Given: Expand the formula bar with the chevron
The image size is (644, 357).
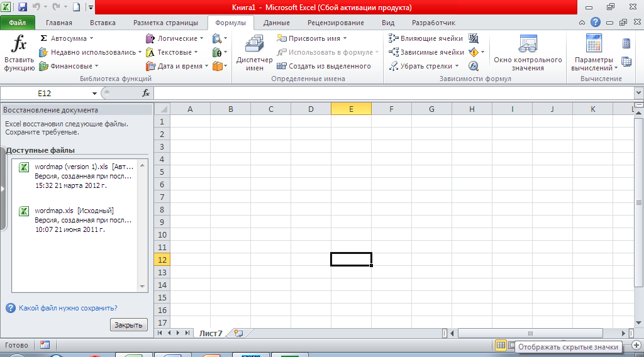Looking at the screenshot, I should (x=639, y=93).
